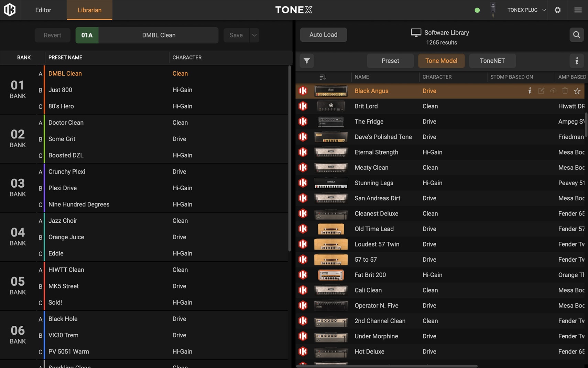
Task: Switch to the Editor tab
Action: coord(43,10)
